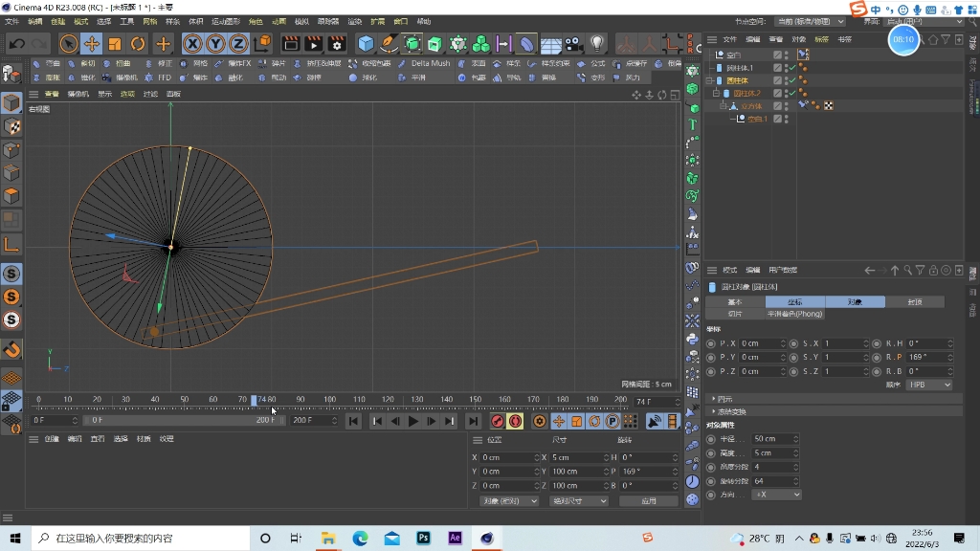Screen dimensions: 980x551
Task: Open the 文件 menu in the menu bar
Action: coord(11,21)
